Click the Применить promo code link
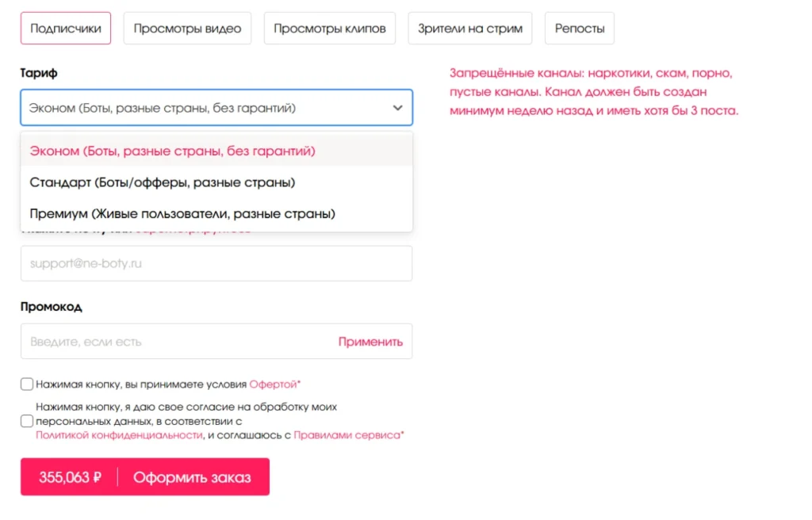This screenshot has height=520, width=812. click(370, 341)
